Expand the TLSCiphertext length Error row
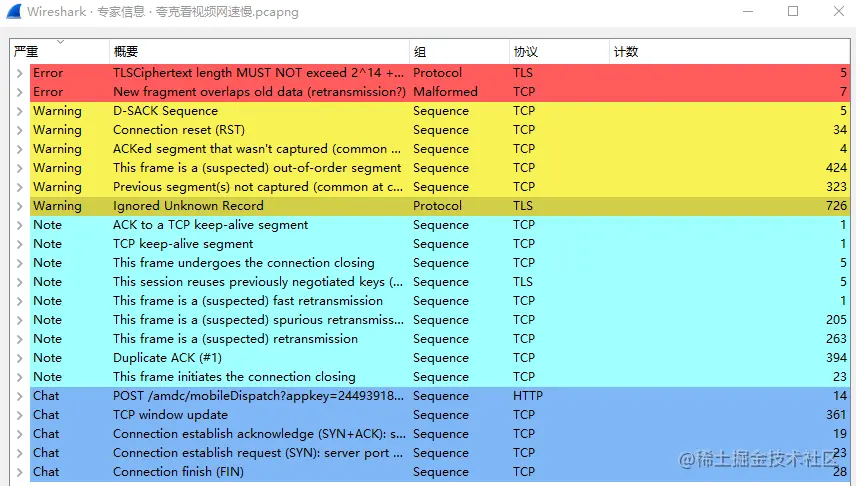856x486 pixels. click(20, 73)
